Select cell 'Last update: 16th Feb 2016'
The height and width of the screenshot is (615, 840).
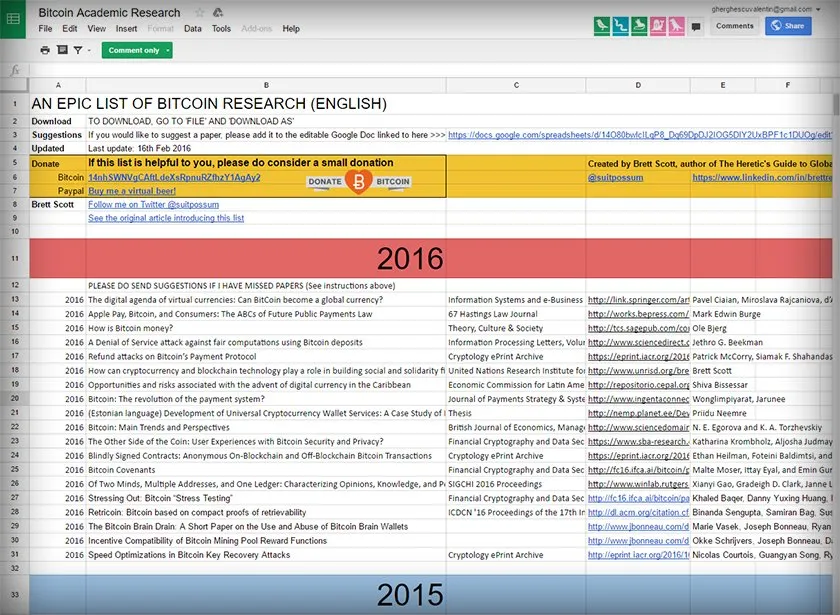click(266, 148)
